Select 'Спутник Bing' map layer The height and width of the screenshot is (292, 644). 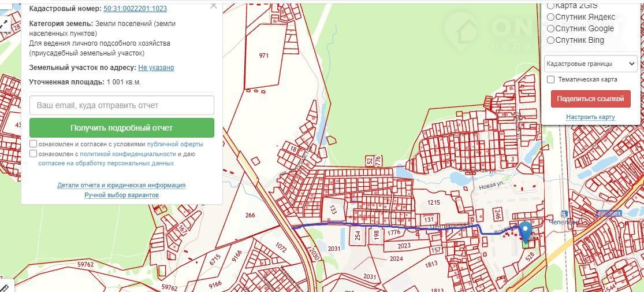(550, 40)
